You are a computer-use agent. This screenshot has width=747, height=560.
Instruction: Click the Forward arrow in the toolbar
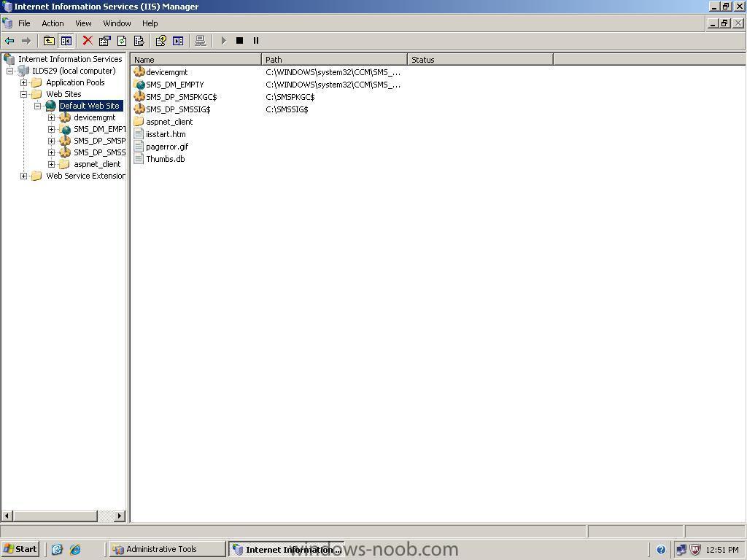(x=26, y=41)
